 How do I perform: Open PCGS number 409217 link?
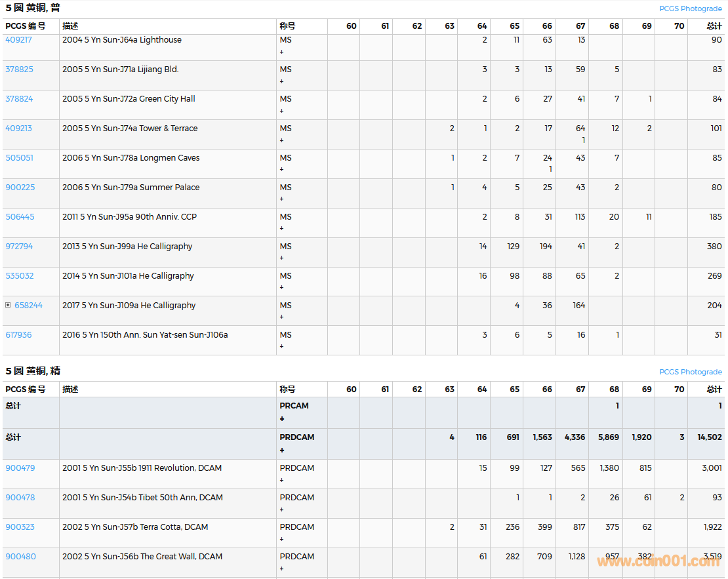(x=18, y=40)
